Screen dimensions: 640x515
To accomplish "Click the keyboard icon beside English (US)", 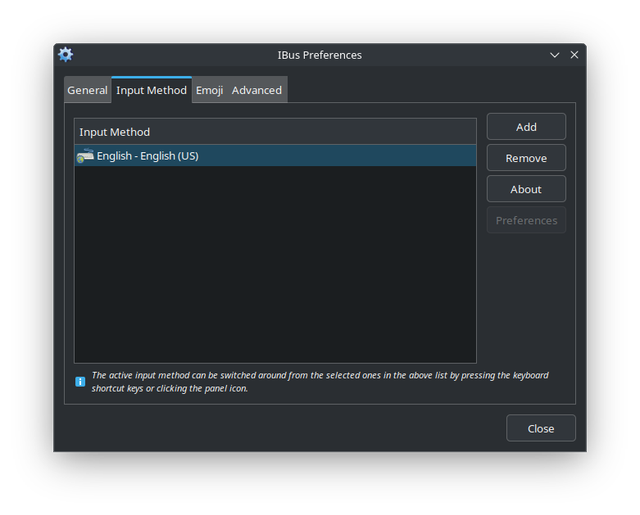I will (85, 156).
